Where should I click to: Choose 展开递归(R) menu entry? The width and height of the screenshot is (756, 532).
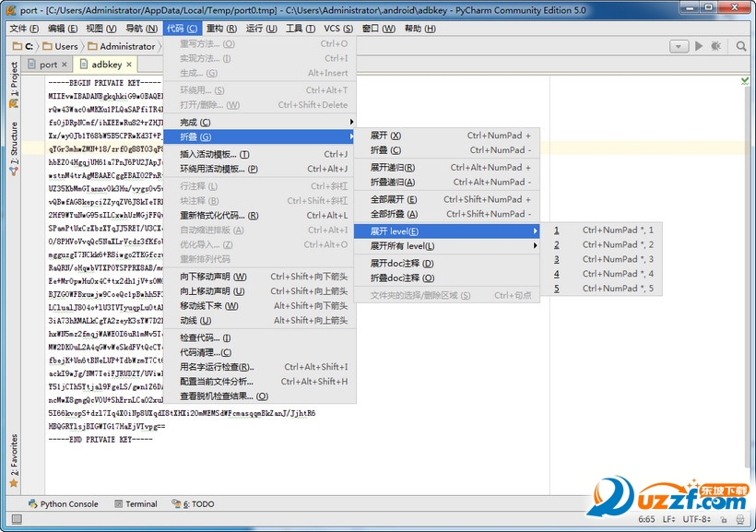[x=446, y=168]
